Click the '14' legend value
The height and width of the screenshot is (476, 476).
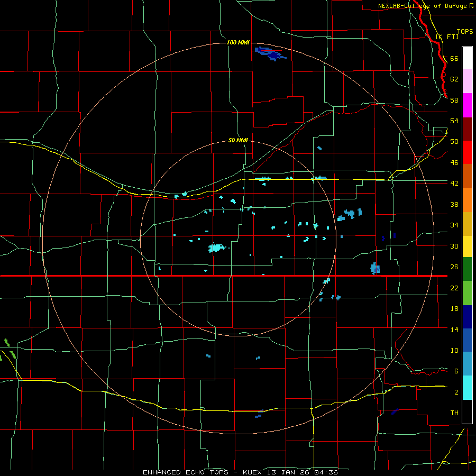pos(454,329)
